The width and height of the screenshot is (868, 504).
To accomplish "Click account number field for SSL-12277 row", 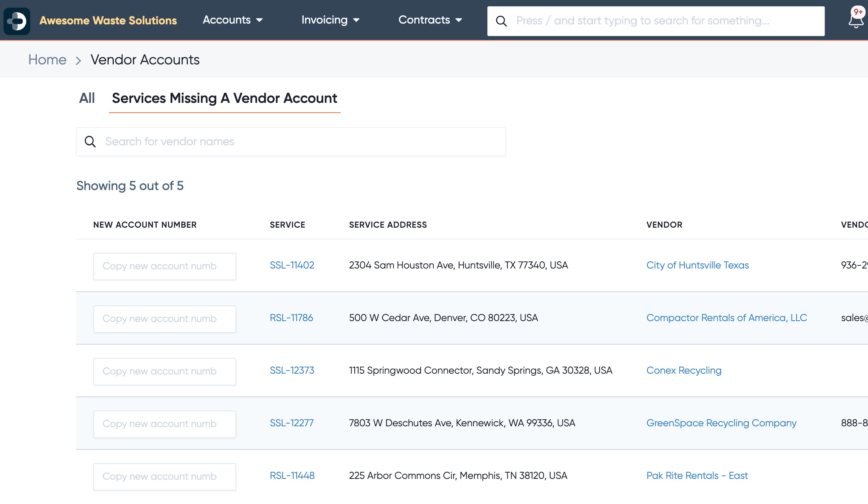I will pos(164,424).
